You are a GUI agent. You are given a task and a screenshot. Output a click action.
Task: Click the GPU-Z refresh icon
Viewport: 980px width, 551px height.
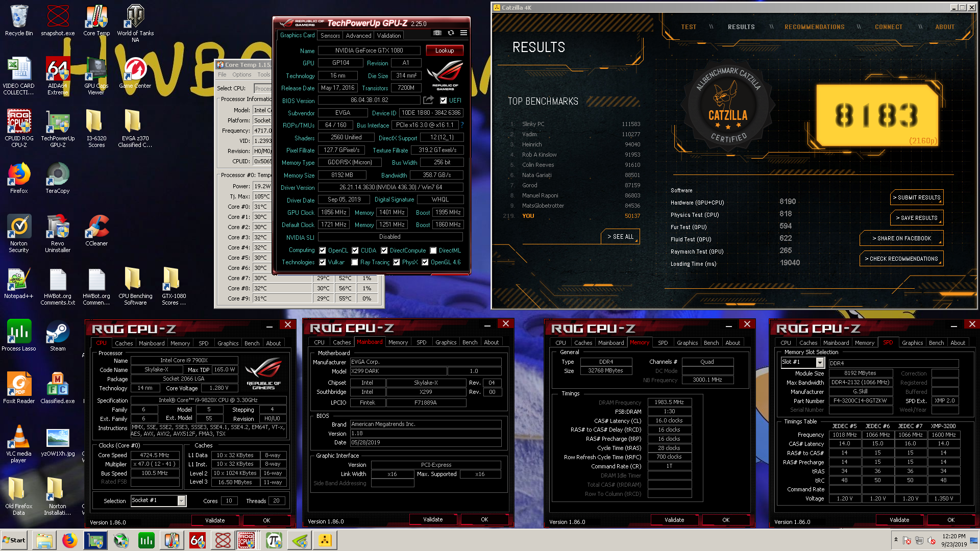[x=451, y=33]
